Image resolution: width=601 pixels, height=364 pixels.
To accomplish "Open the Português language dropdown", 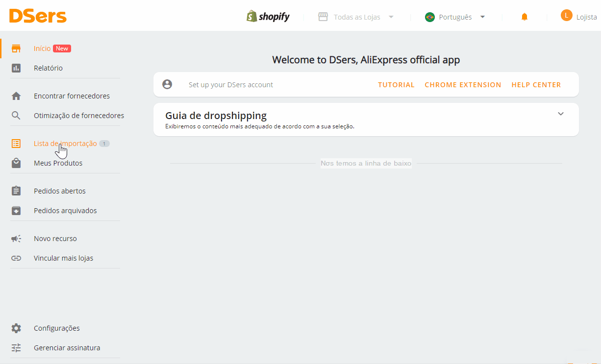I will (x=455, y=17).
